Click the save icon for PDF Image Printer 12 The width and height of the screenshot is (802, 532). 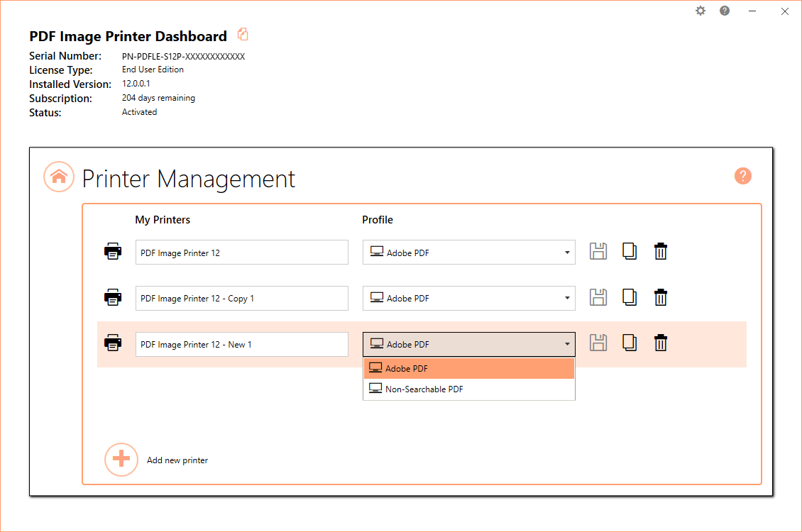598,251
